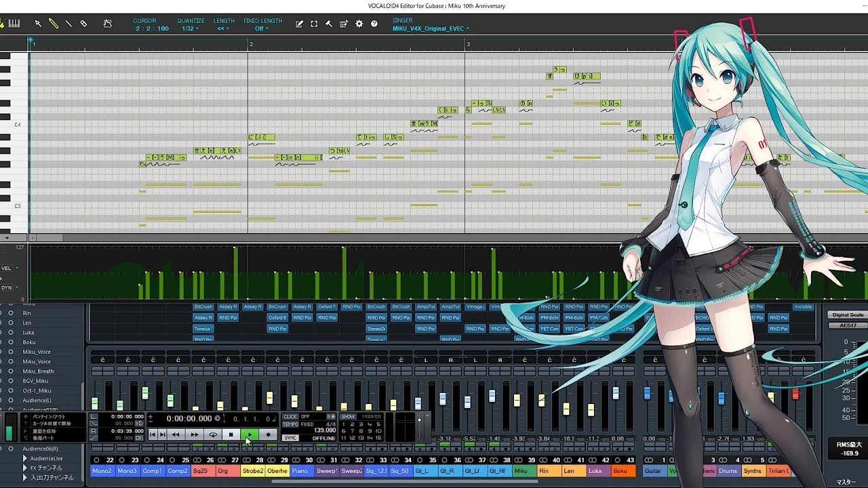
Task: Click the Play transport button
Action: pos(250,434)
